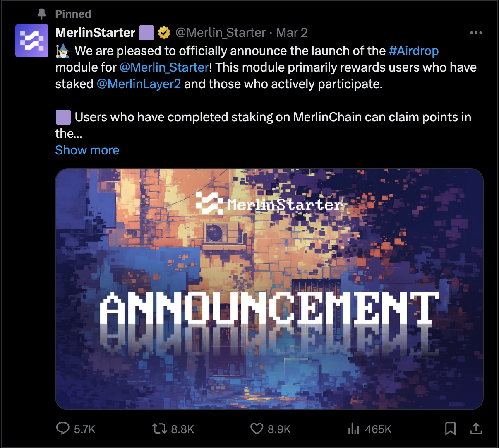Expand the tweet with Show more
The height and width of the screenshot is (448, 499).
[x=87, y=150]
